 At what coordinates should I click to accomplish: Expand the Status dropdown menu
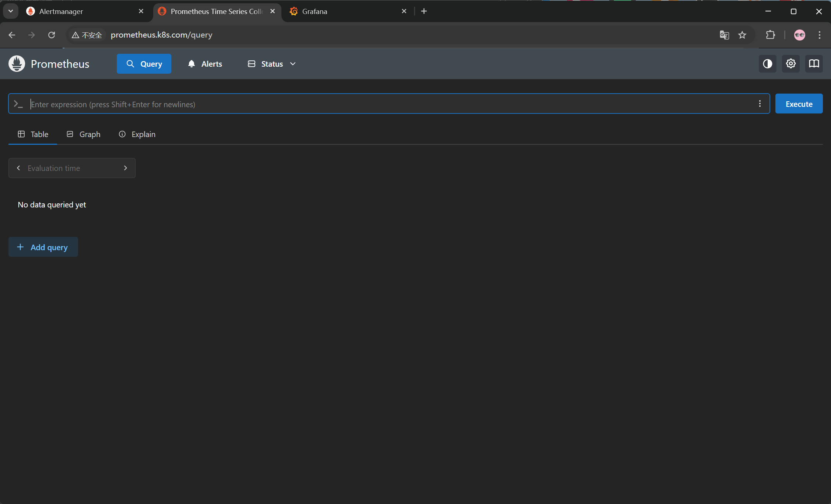click(272, 64)
